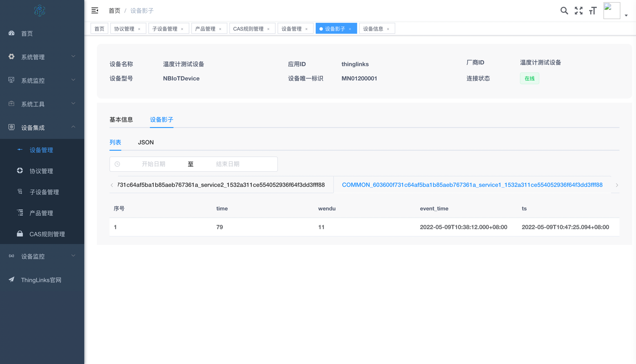Click the 在线 status tag
Viewport: 636px width, 364px height.
pyautogui.click(x=530, y=78)
